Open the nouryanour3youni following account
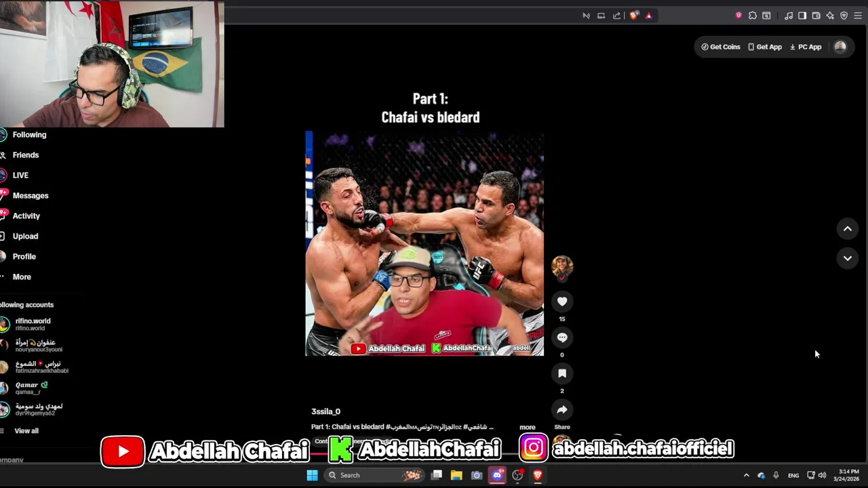This screenshot has width=868, height=488. 33,346
